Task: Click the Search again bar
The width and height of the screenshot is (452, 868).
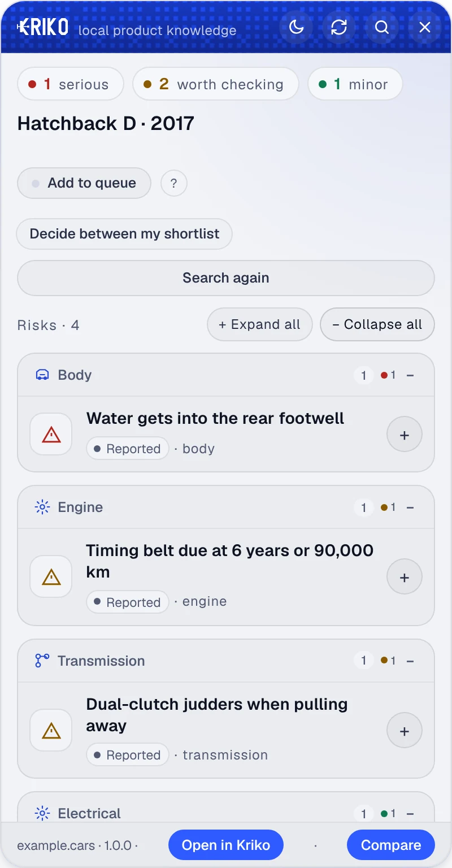Action: 226,278
